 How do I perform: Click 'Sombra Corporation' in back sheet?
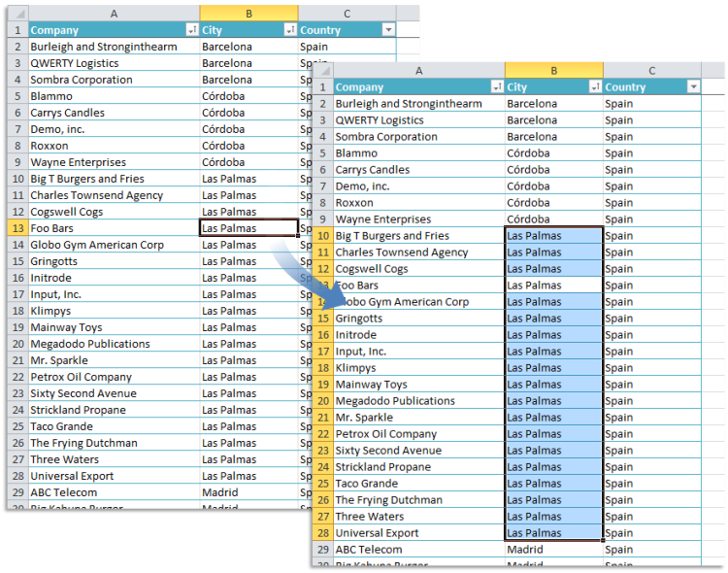(114, 80)
